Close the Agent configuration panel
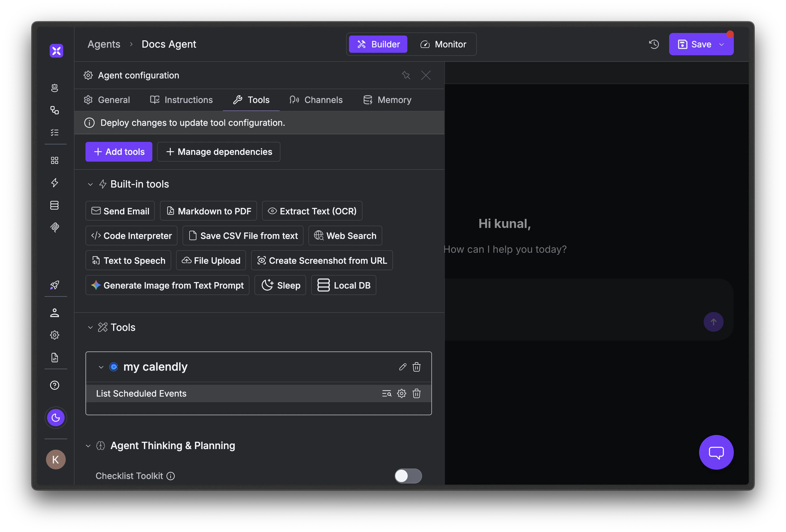Screen dimensions: 786x532 click(x=426, y=75)
